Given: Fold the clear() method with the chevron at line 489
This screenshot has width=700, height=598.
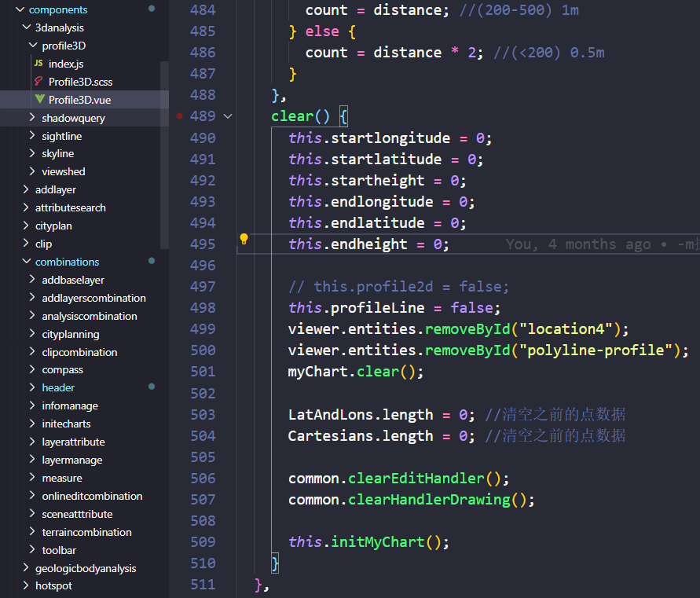Looking at the screenshot, I should point(228,116).
